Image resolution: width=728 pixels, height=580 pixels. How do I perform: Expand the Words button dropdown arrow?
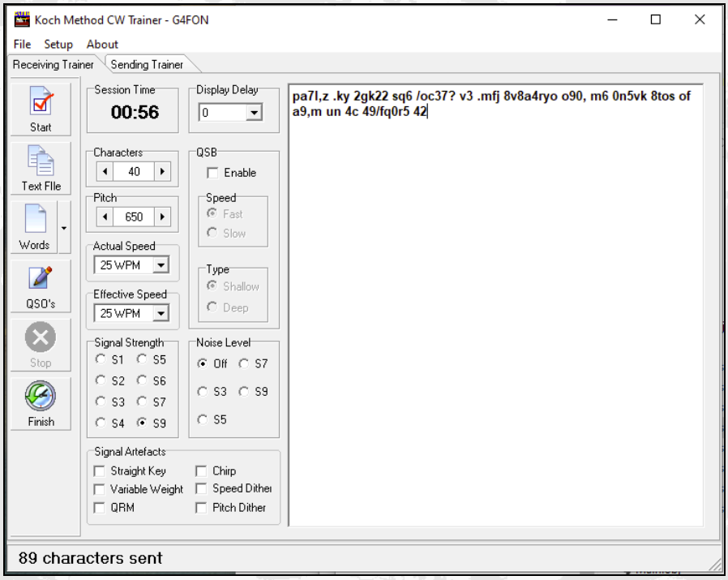64,228
